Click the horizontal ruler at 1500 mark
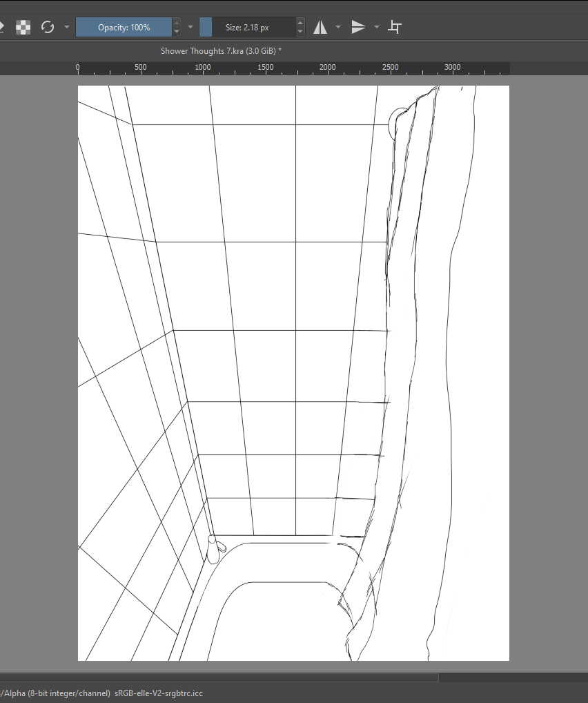 coord(265,68)
